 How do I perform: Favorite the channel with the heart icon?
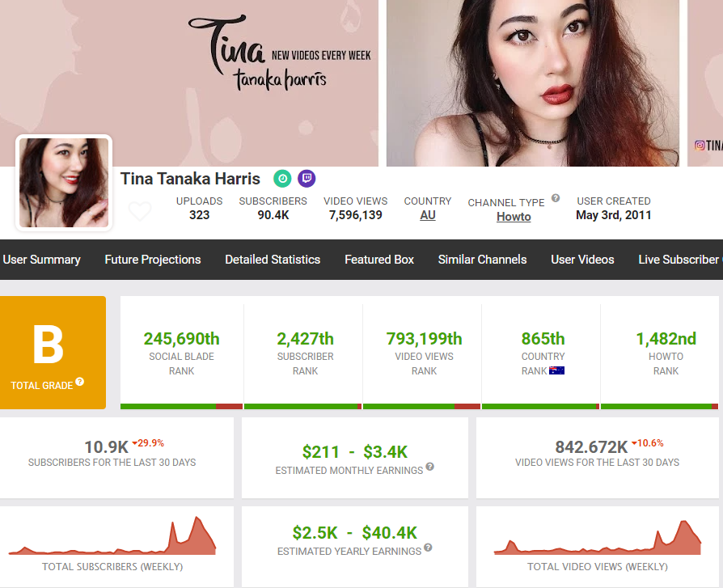click(140, 211)
